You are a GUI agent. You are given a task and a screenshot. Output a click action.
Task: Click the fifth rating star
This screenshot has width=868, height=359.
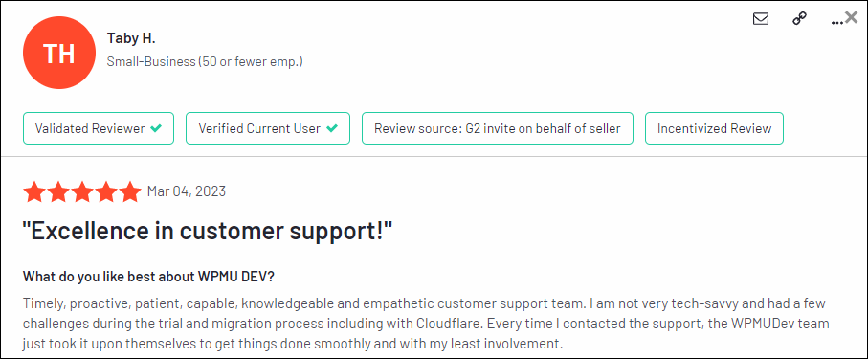pyautogui.click(x=131, y=191)
